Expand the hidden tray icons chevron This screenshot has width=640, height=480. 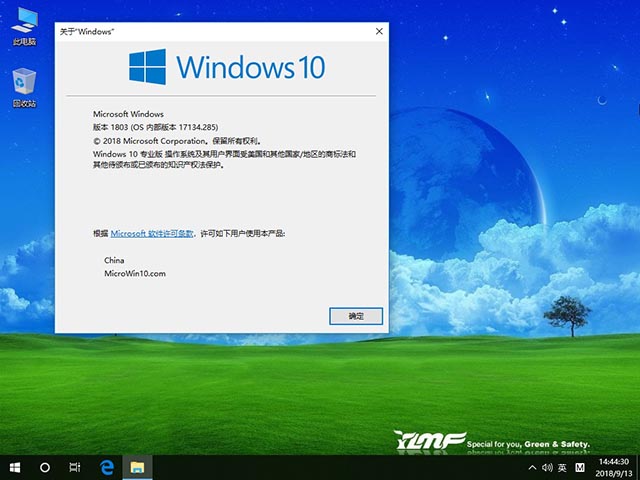click(x=532, y=467)
